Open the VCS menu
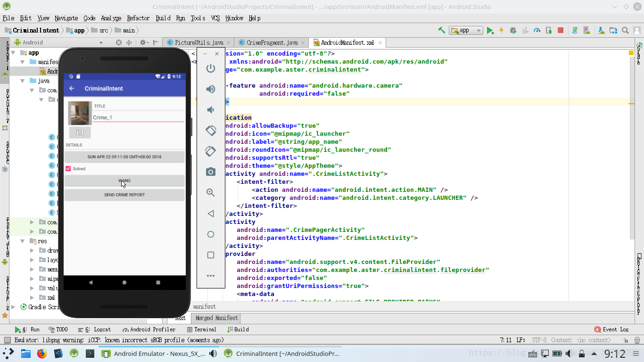This screenshot has width=644, height=362. [215, 18]
